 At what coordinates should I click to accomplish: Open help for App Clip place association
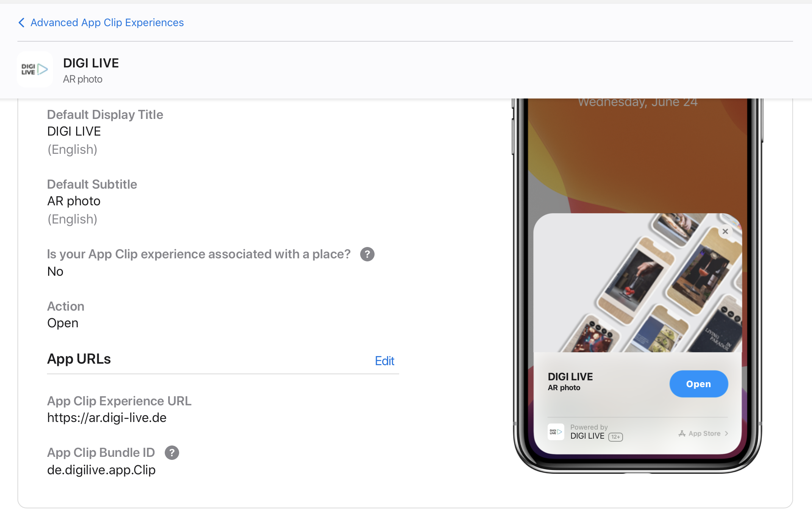click(367, 254)
